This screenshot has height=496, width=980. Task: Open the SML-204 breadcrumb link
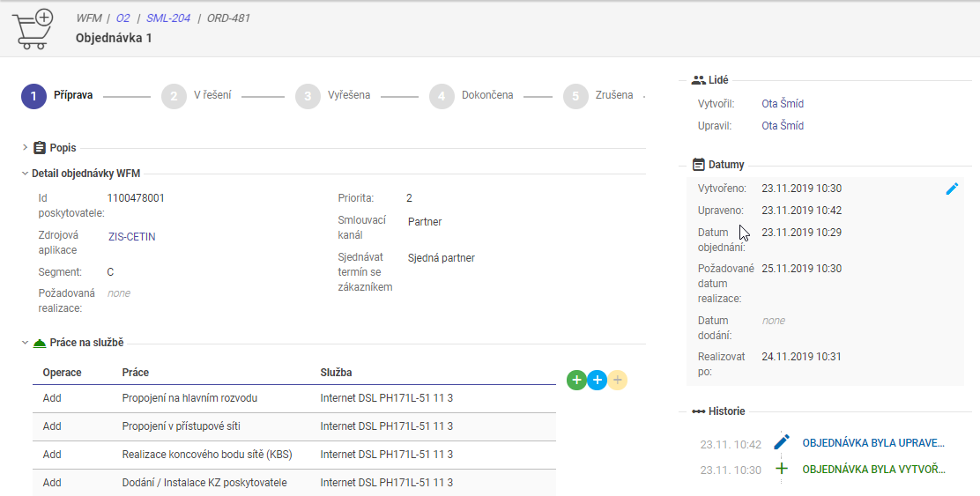pyautogui.click(x=167, y=18)
